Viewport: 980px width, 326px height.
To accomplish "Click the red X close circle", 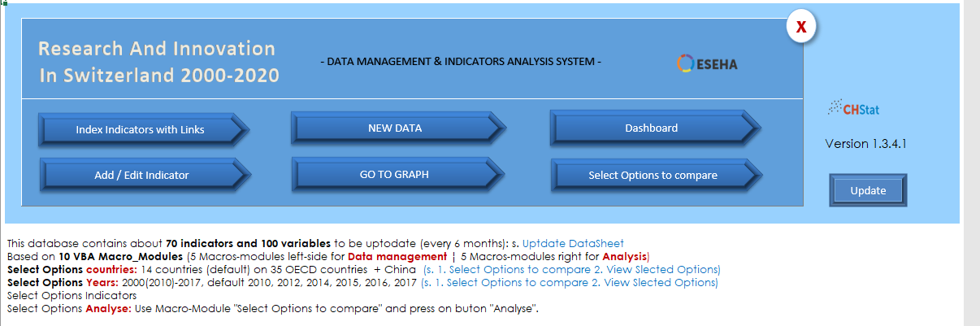I will coord(801,27).
